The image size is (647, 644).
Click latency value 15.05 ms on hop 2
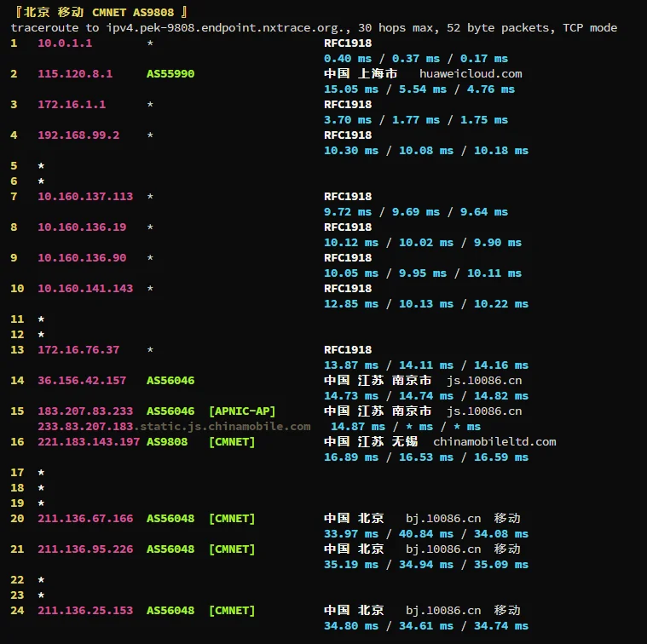tap(351, 89)
